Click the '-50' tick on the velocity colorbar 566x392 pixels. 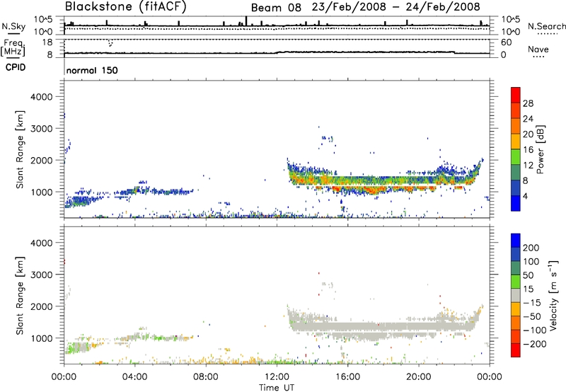pos(532,316)
